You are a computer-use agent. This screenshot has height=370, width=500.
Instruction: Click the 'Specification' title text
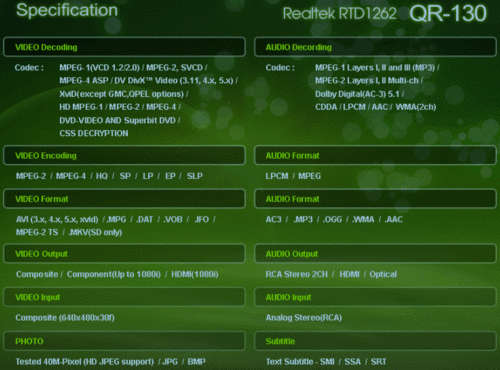tap(67, 10)
